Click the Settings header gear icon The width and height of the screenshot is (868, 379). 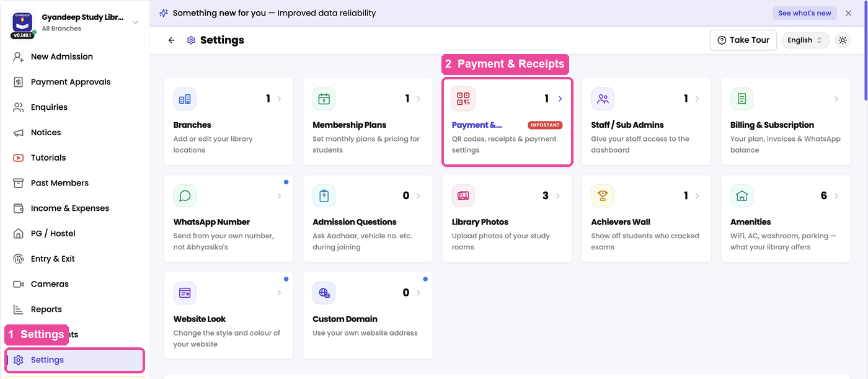click(191, 40)
